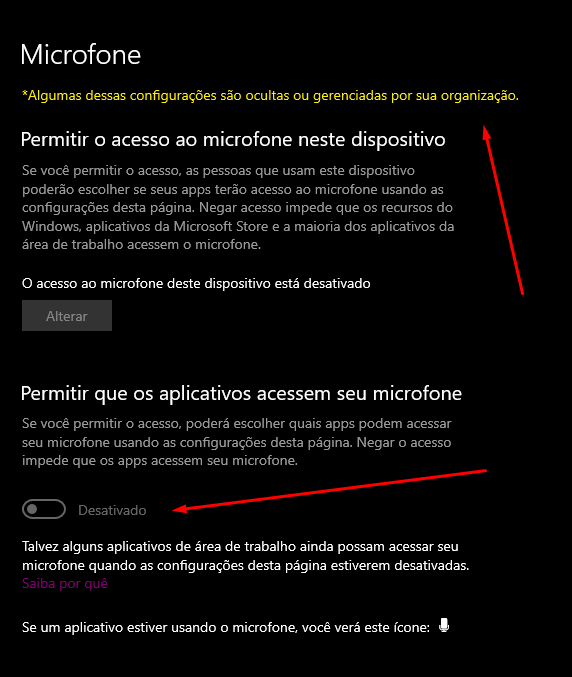This screenshot has width=572, height=677.
Task: Click the sentence Se um aplicativo estiver usando
Action: (x=226, y=627)
